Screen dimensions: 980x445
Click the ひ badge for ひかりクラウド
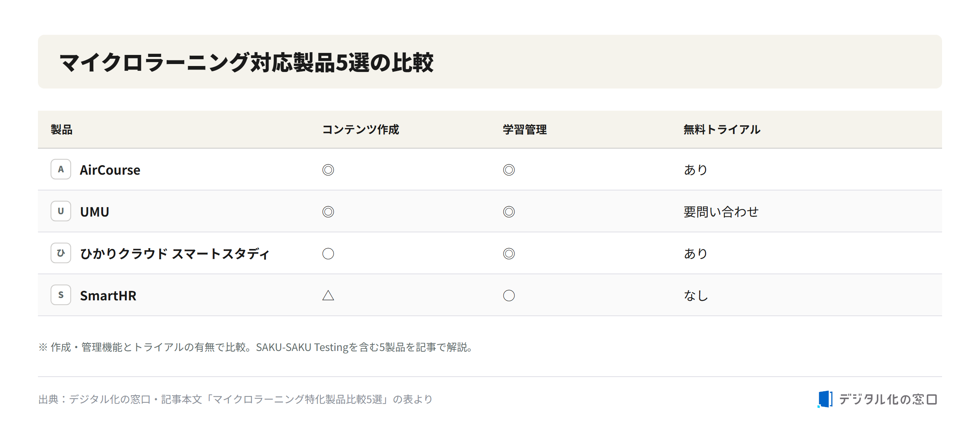61,253
